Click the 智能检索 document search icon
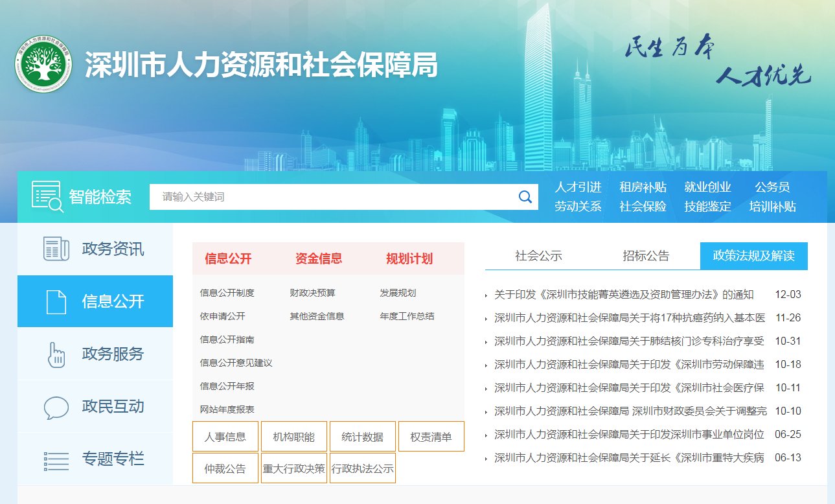Screen dimensions: 835x504 tap(47, 197)
